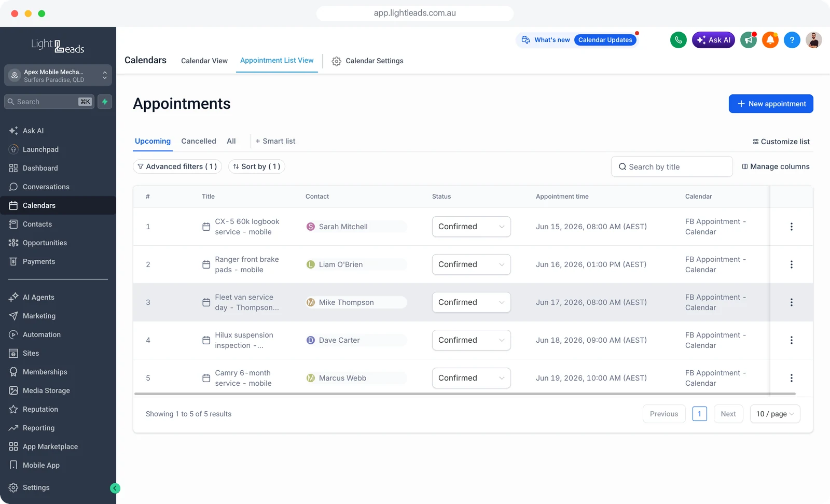Open status dropdown for Marcus Webb's appointment
830x504 pixels.
471,378
